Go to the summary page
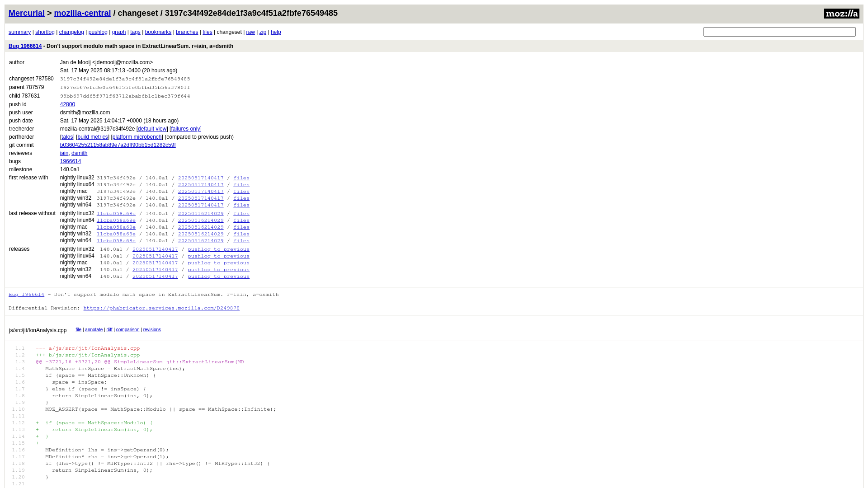 (x=19, y=32)
